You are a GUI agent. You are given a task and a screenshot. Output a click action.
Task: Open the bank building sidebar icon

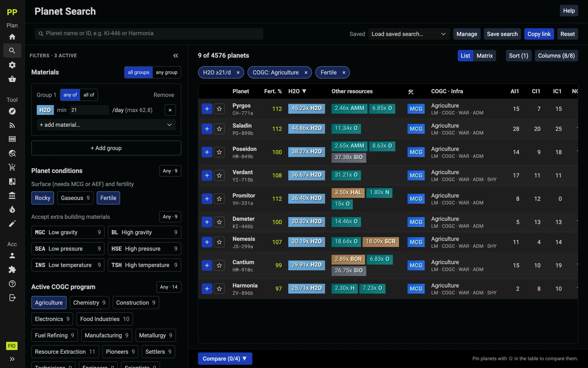[12, 195]
